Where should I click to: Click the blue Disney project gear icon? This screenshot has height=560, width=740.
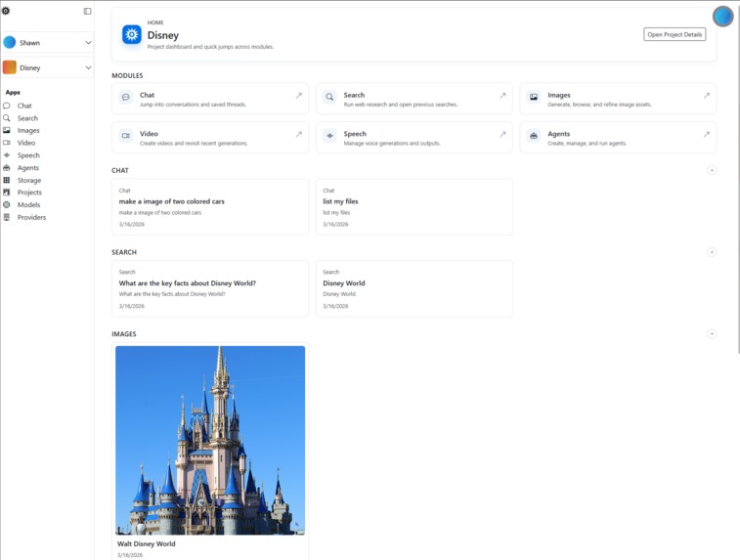pos(132,34)
